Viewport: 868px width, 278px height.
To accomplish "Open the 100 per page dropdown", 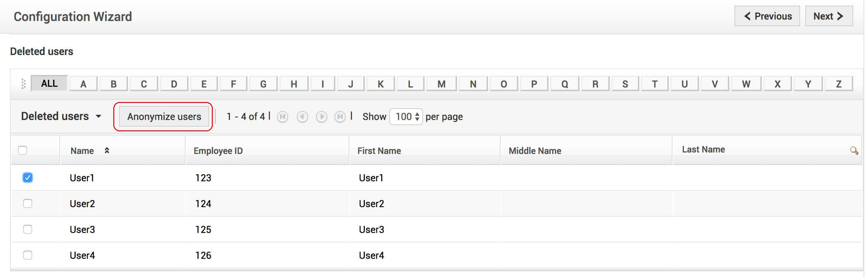I will click(406, 117).
